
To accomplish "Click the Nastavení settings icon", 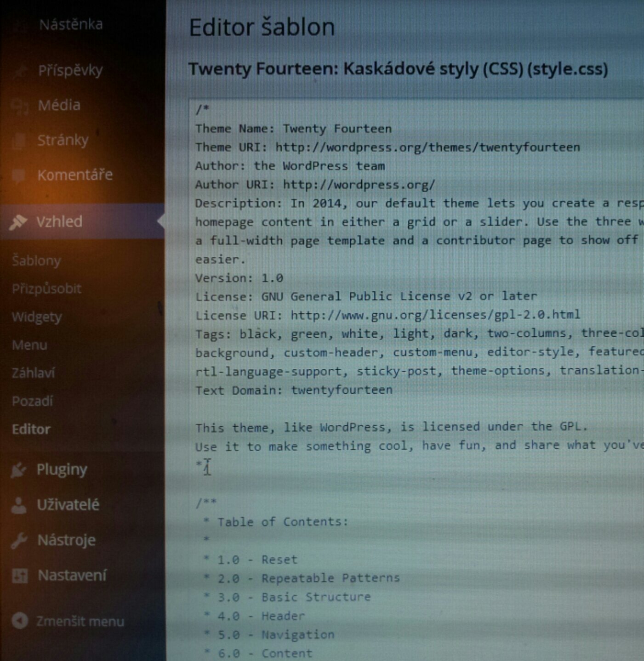I will click(x=19, y=576).
